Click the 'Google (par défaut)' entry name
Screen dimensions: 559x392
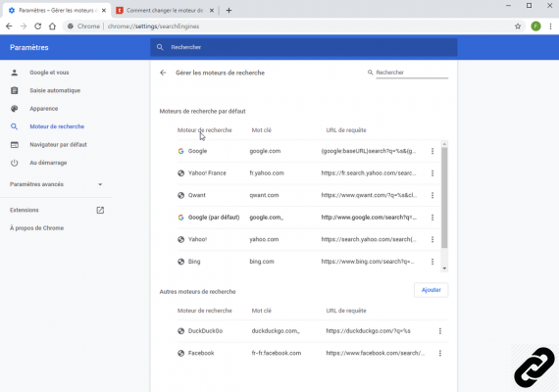tap(214, 218)
